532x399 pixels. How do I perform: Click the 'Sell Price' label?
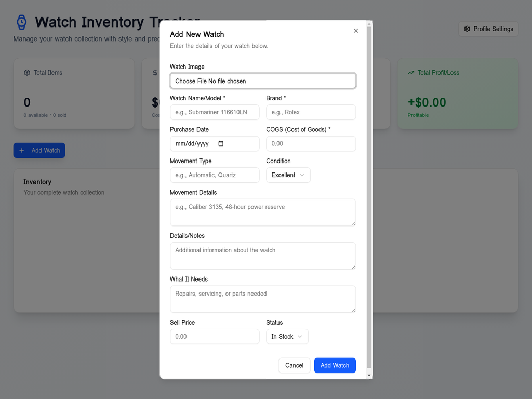(182, 323)
